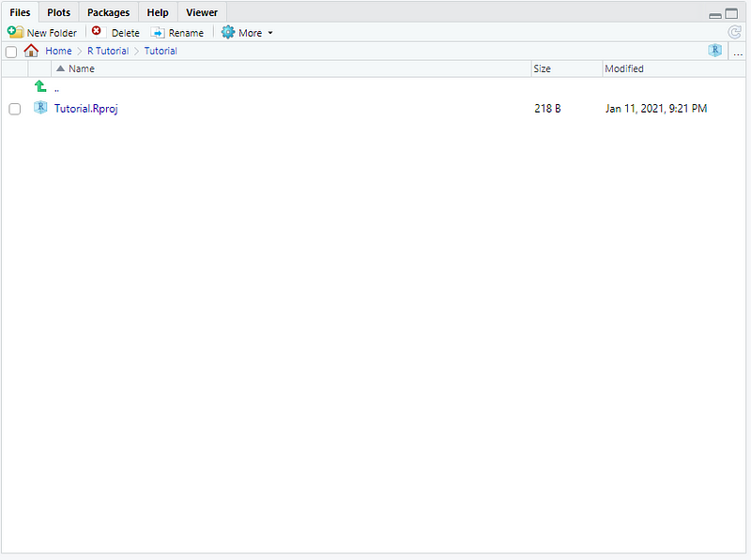Create a New Folder
This screenshot has width=751, height=560.
click(x=42, y=33)
